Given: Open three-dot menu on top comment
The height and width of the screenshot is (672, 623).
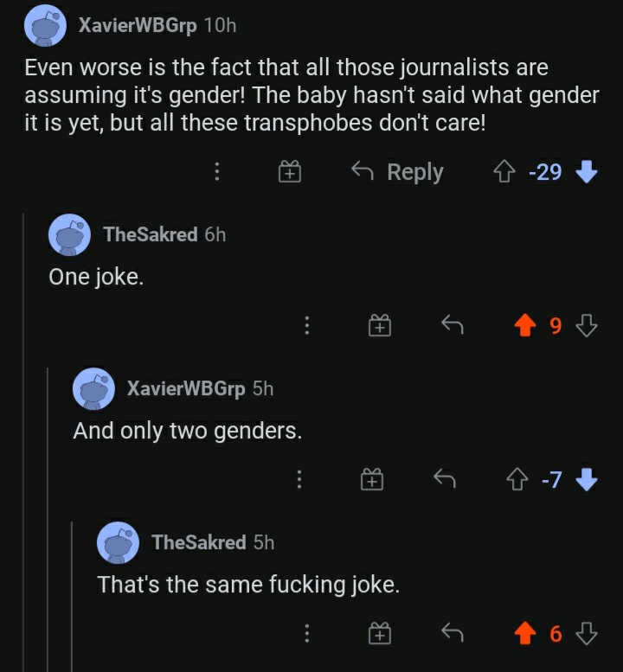Looking at the screenshot, I should point(216,172).
